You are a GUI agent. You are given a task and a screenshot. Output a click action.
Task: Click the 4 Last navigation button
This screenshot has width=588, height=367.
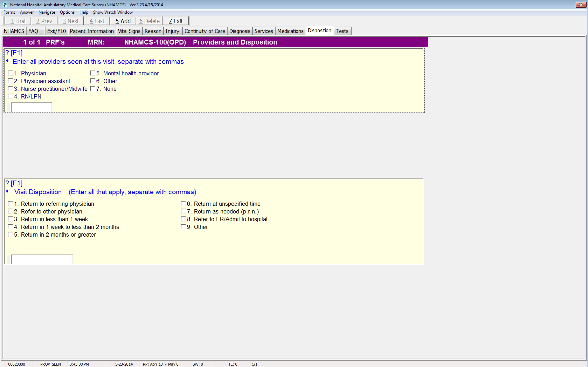(97, 21)
